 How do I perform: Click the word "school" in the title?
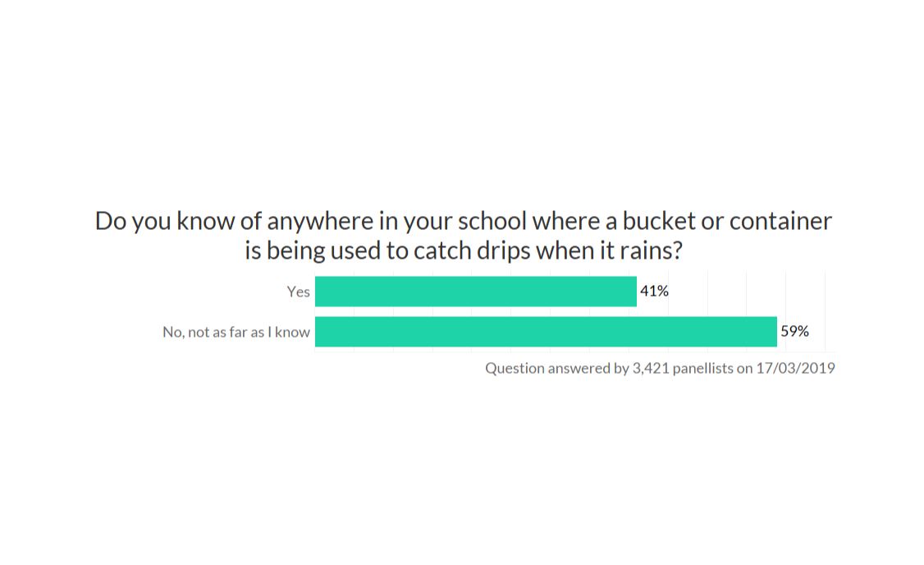pyautogui.click(x=492, y=221)
